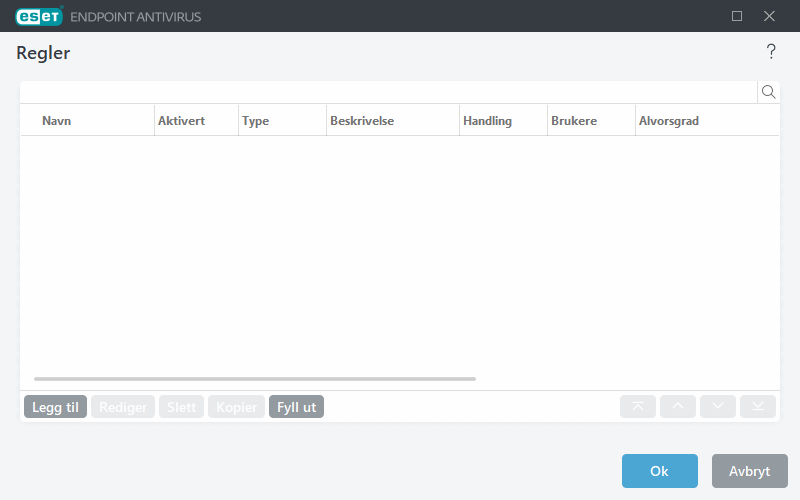Click the horizontal scrollbar in rules table
This screenshot has height=500, width=800.
[255, 379]
